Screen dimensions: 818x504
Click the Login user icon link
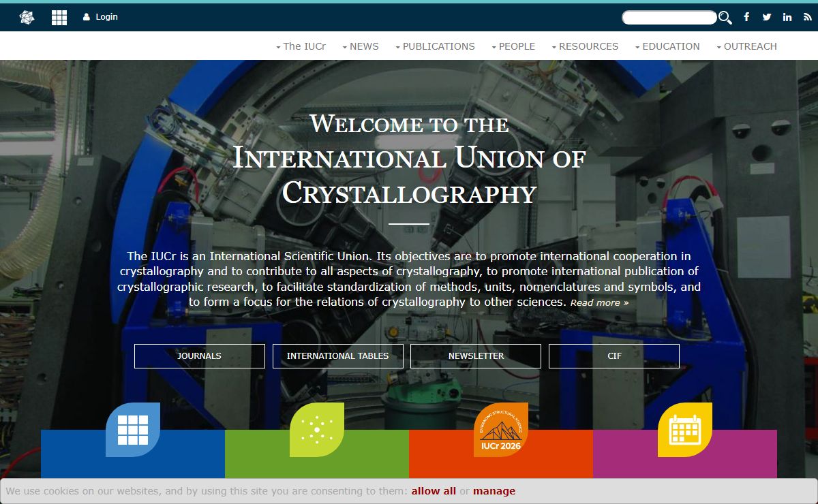[100, 17]
